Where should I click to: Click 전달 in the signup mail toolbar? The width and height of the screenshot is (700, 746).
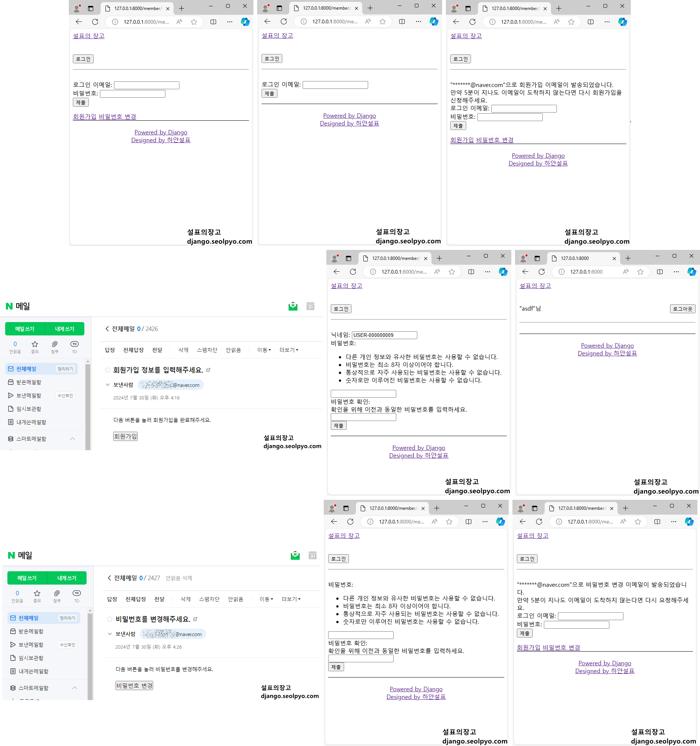tap(157, 350)
